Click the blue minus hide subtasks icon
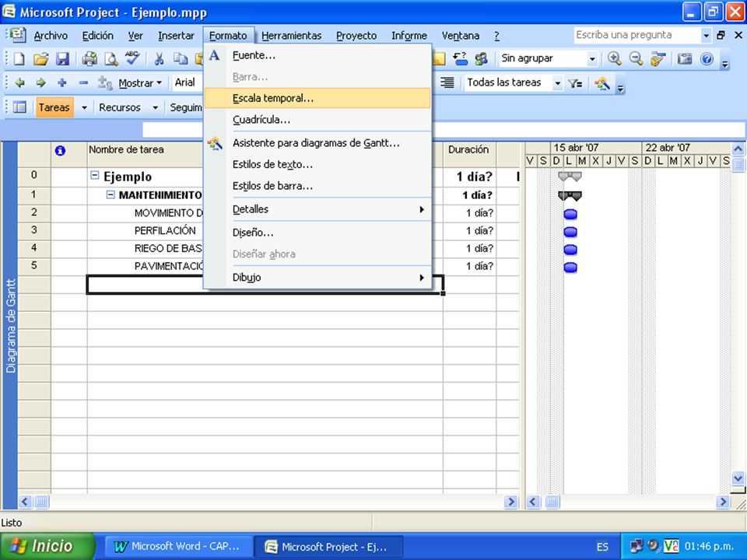The width and height of the screenshot is (747, 560). click(x=83, y=83)
